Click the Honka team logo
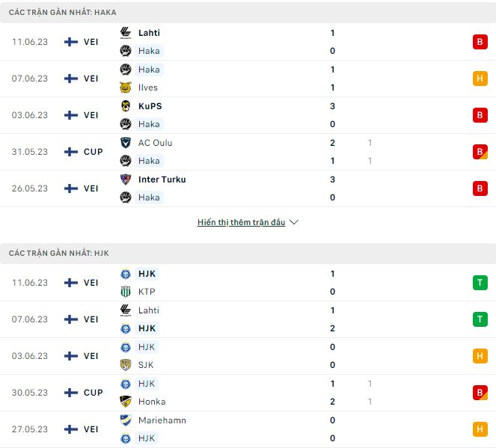 coord(126,402)
